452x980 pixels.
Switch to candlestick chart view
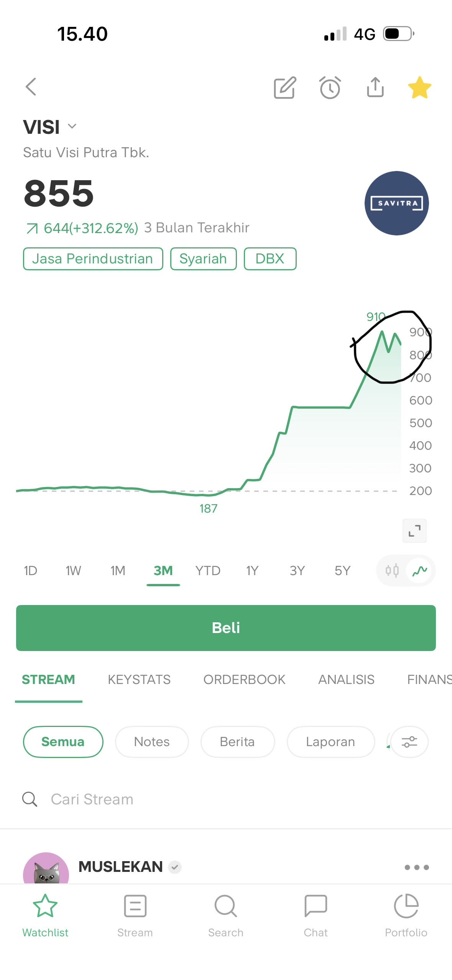[x=392, y=571]
